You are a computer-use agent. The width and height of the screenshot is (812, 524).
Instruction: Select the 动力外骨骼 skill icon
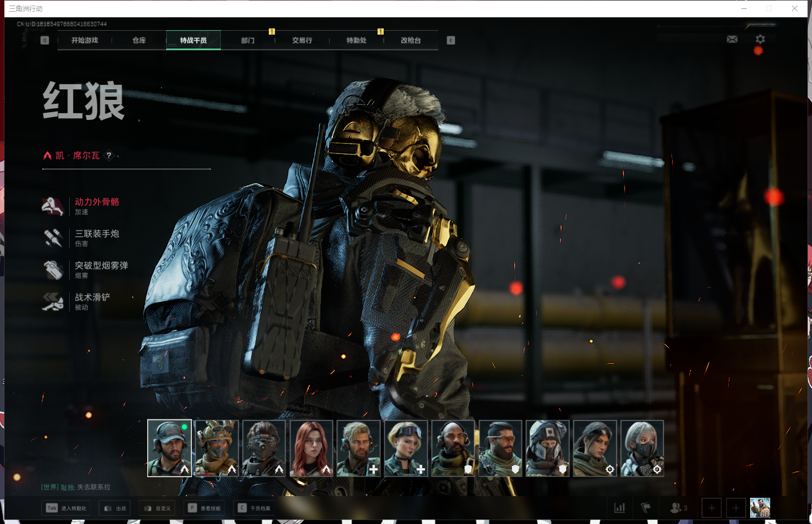(x=53, y=206)
